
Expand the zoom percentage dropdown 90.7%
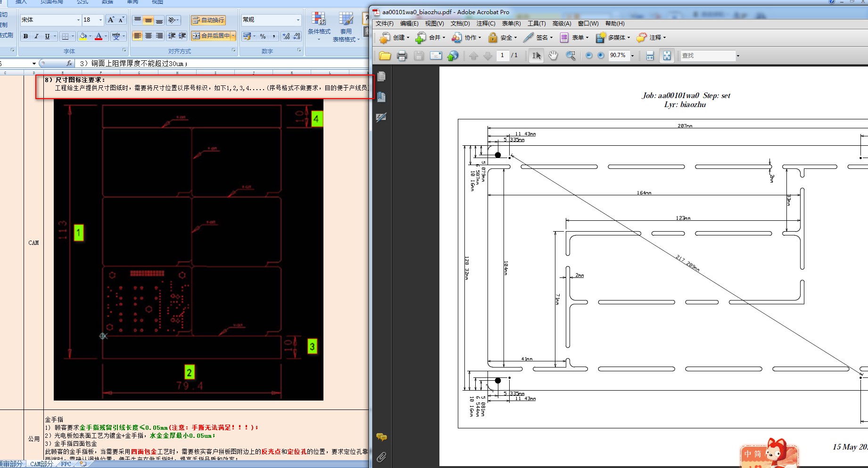(x=632, y=56)
